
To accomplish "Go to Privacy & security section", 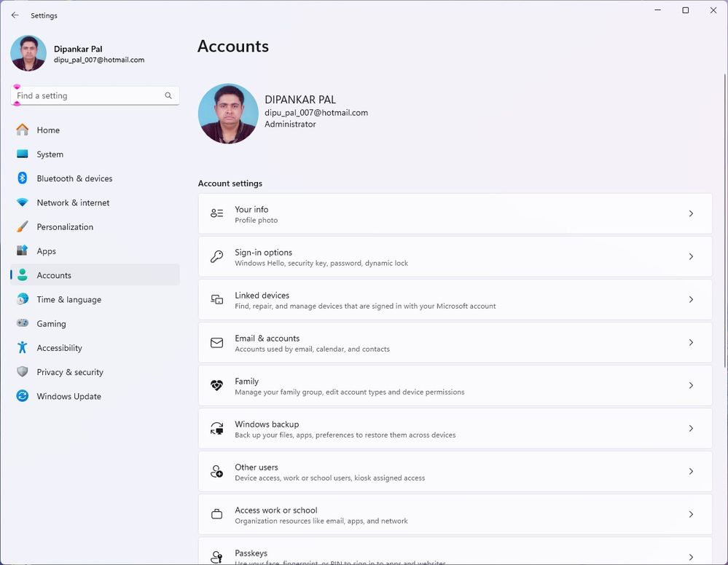I will [70, 372].
